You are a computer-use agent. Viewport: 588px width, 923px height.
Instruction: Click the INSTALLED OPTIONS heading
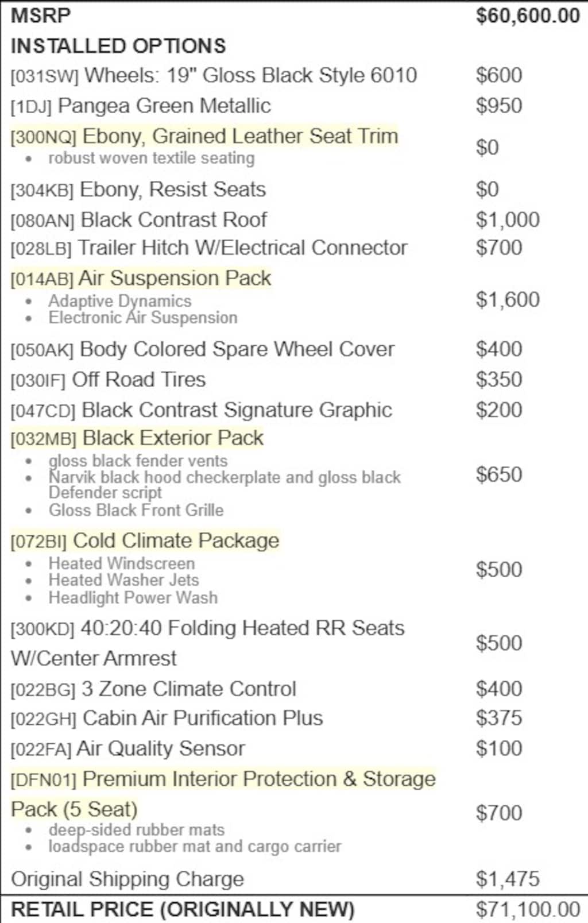pos(118,46)
